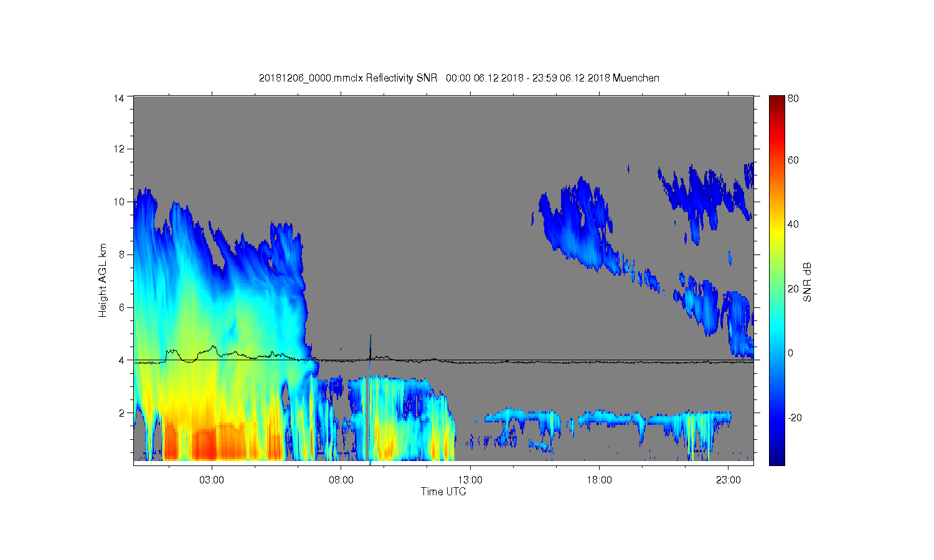The image size is (934, 560).
Task: Click the 23:00 time tick label
Action: click(x=729, y=480)
